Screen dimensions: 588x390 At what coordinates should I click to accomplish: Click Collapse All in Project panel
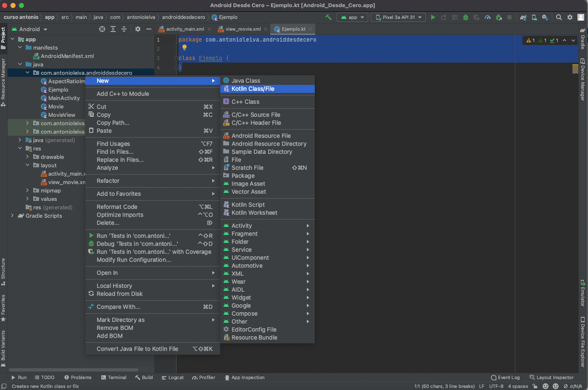[124, 29]
